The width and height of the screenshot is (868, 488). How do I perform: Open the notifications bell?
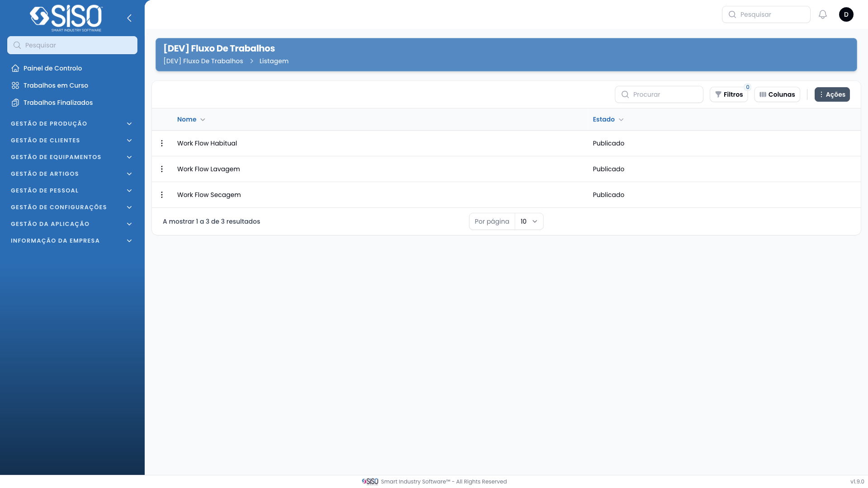[x=823, y=14]
